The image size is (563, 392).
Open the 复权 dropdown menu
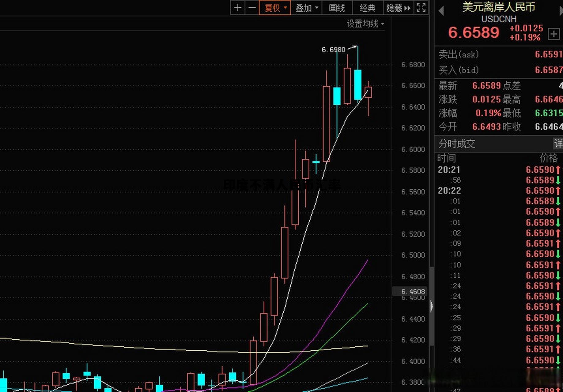pyautogui.click(x=275, y=8)
